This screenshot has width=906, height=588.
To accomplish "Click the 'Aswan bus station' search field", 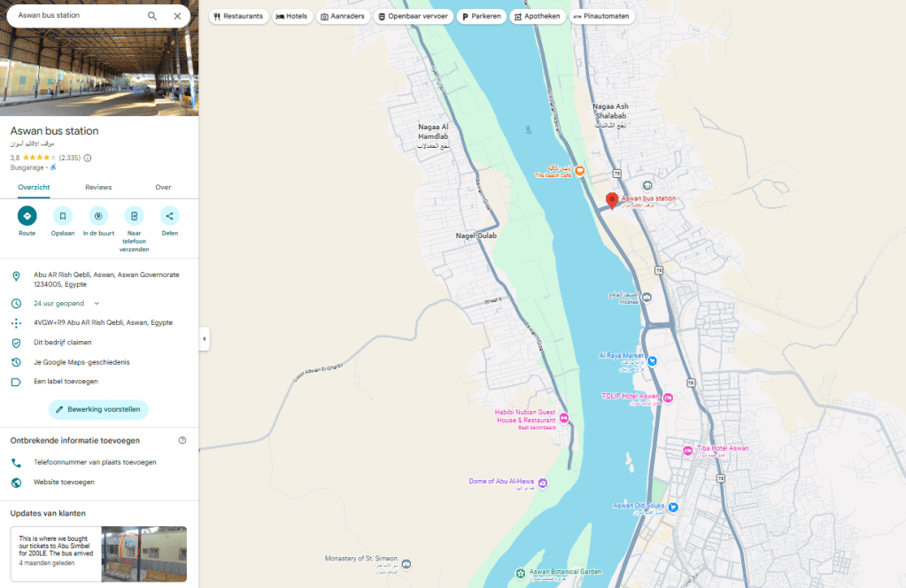I will tap(75, 16).
